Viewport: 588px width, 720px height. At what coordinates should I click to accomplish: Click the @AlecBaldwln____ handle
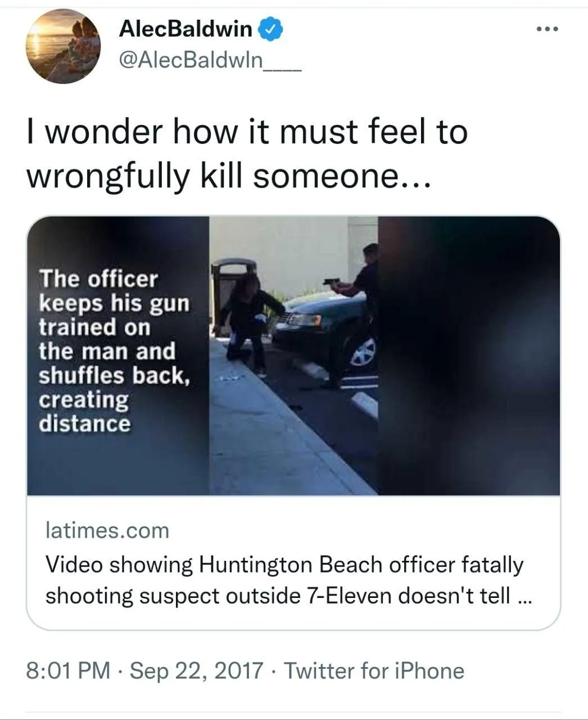pyautogui.click(x=211, y=59)
